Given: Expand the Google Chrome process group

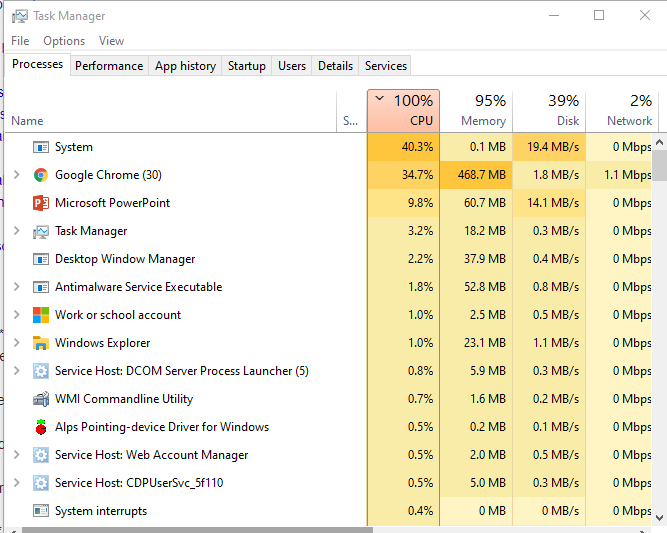Looking at the screenshot, I should coord(16,175).
